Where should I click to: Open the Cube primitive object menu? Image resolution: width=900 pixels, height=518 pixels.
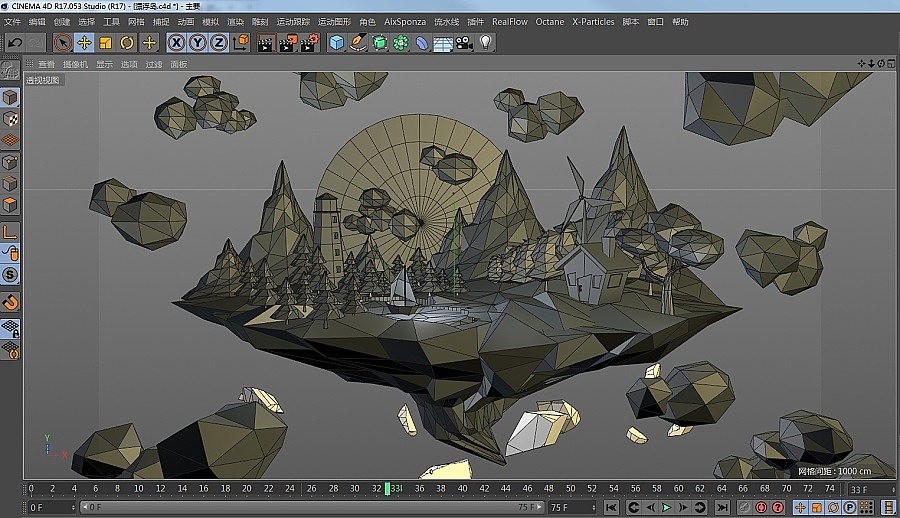click(337, 42)
